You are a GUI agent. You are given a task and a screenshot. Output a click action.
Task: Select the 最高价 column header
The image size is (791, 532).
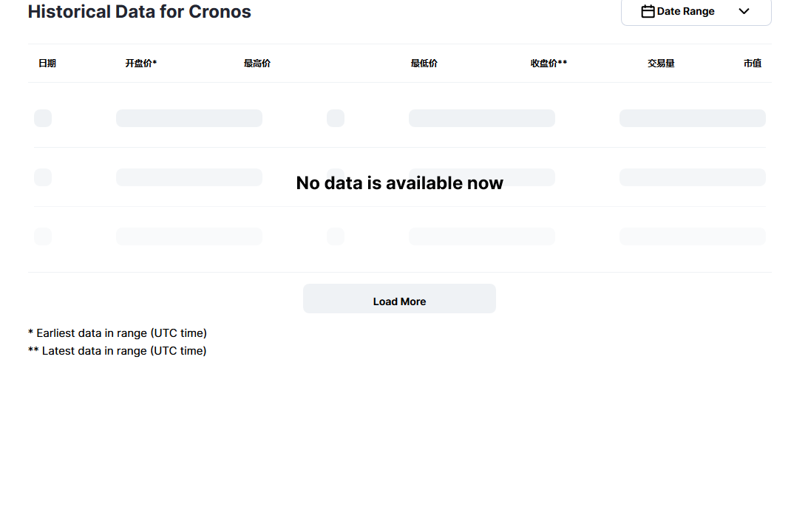tap(257, 63)
